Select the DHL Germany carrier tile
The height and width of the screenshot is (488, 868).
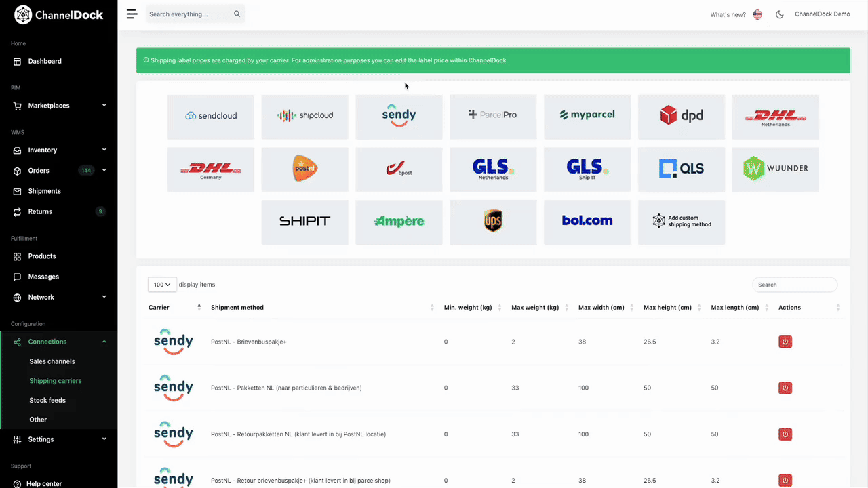pos(211,169)
